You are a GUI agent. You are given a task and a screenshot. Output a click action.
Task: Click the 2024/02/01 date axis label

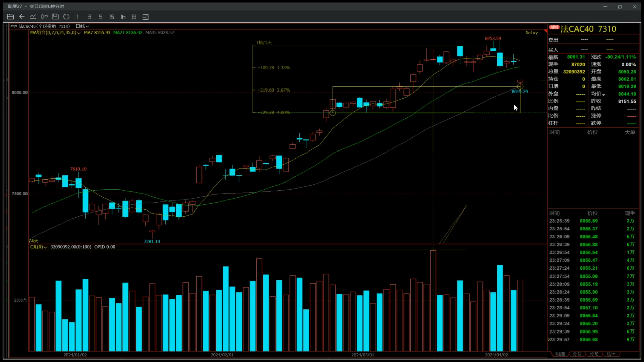[222, 355]
